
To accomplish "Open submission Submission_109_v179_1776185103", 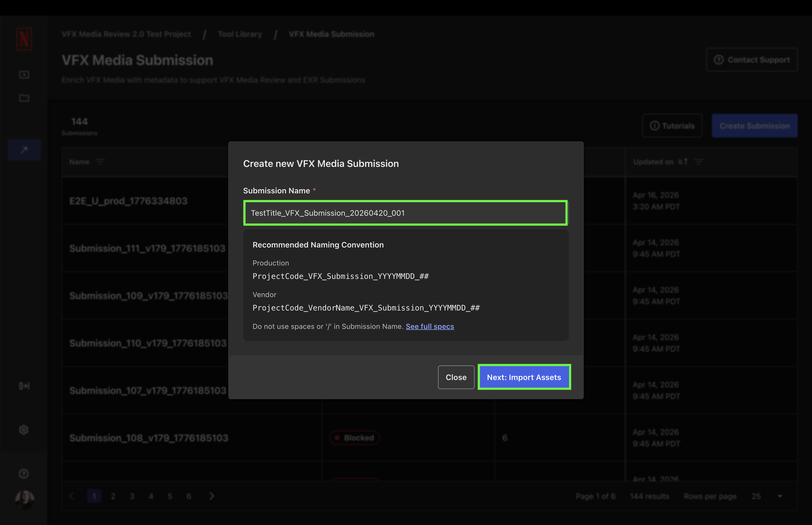I will pos(148,295).
